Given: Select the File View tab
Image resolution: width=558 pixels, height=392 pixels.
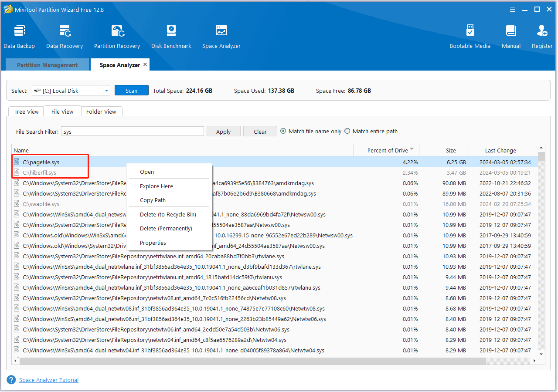Looking at the screenshot, I should [62, 112].
